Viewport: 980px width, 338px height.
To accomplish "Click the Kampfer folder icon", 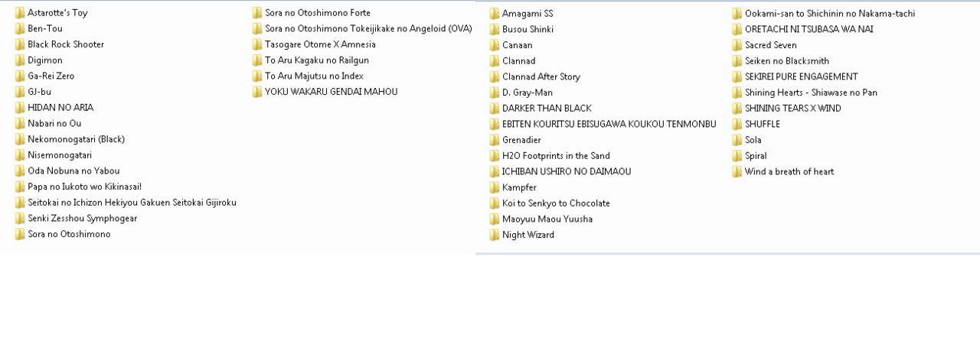I will click(x=495, y=187).
